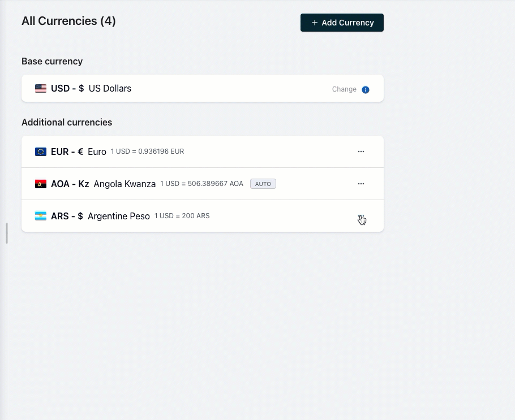The image size is (515, 420).
Task: Click the European Union flag icon
Action: [41, 151]
